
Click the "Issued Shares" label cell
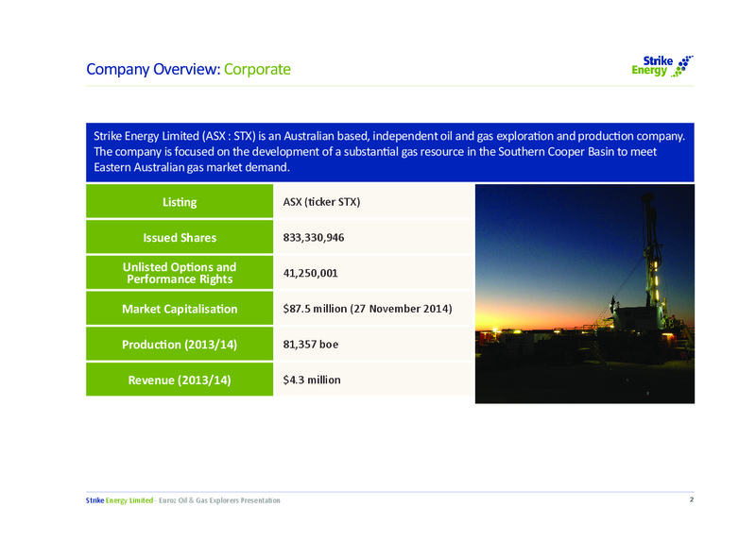point(180,237)
